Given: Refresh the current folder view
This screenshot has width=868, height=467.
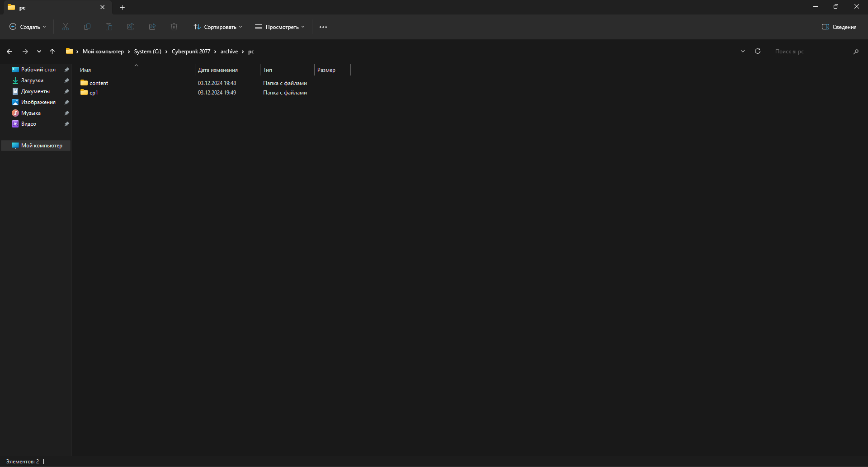Looking at the screenshot, I should point(758,52).
